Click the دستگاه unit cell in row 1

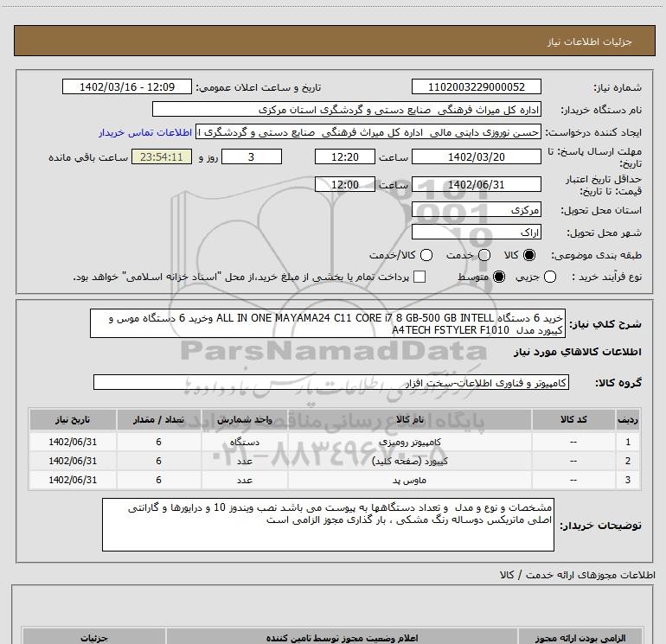coord(245,442)
